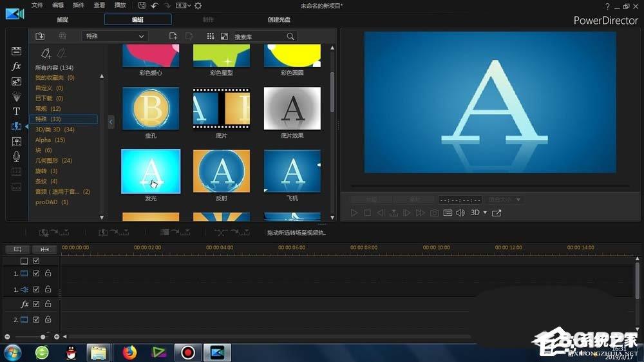Switch to the 创建光盘 tab
This screenshot has height=362, width=644.
(279, 19)
